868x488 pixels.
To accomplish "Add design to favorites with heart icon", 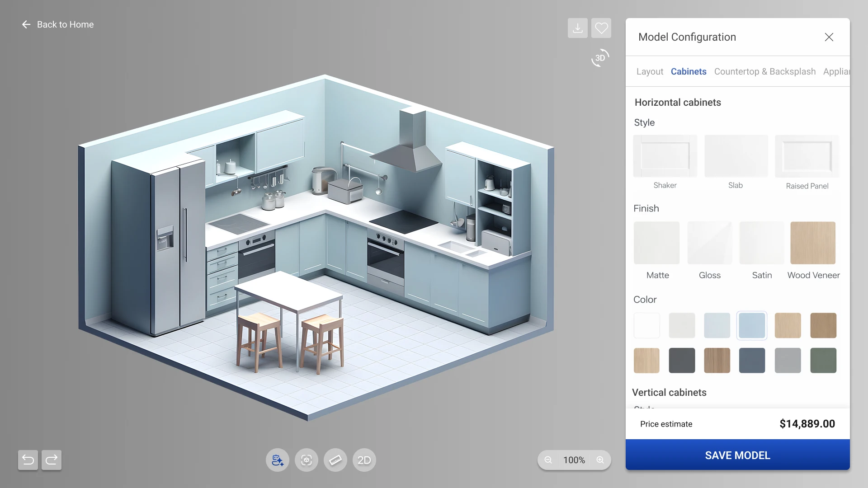I will click(x=601, y=28).
